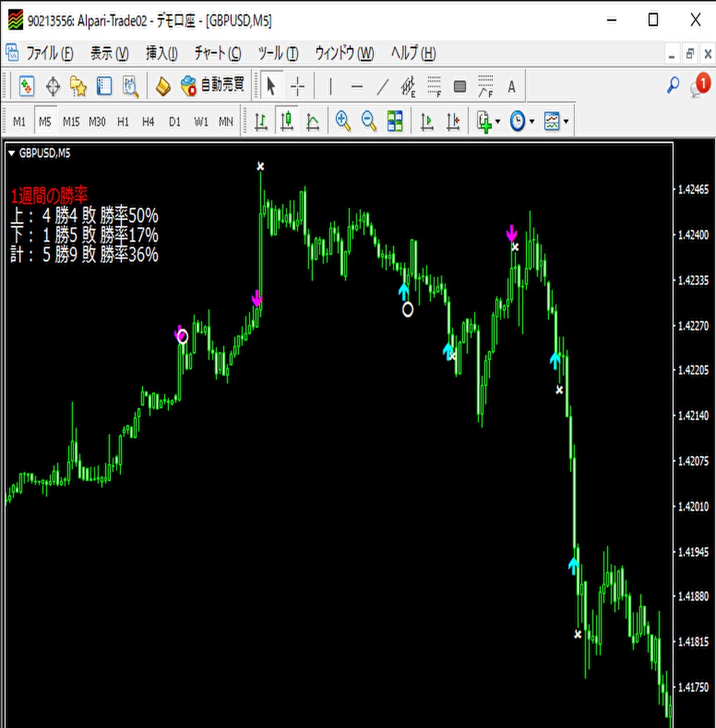This screenshot has width=716, height=728.
Task: Switch to candlestick chart display
Action: (287, 122)
